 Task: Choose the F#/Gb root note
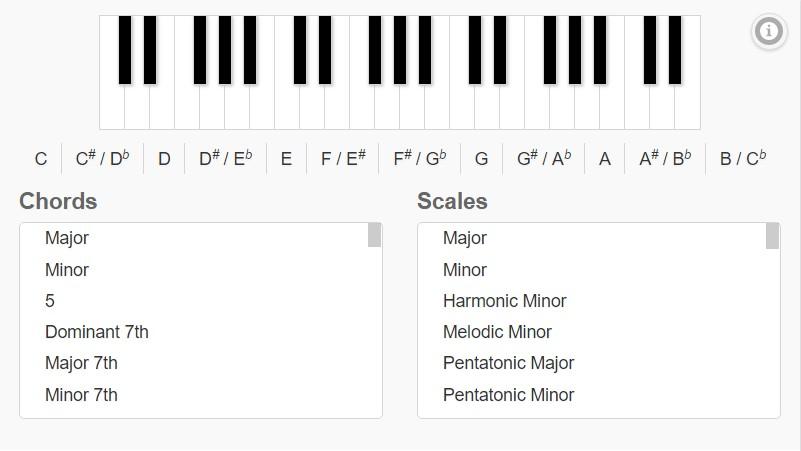point(420,158)
